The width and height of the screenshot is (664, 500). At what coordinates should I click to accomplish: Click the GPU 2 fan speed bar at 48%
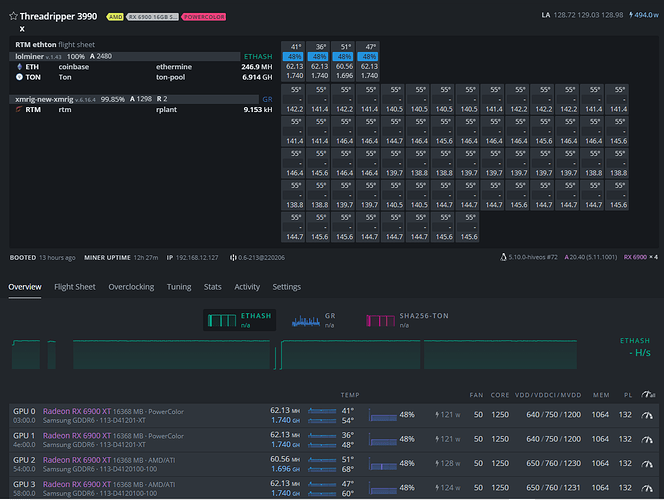tap(383, 464)
